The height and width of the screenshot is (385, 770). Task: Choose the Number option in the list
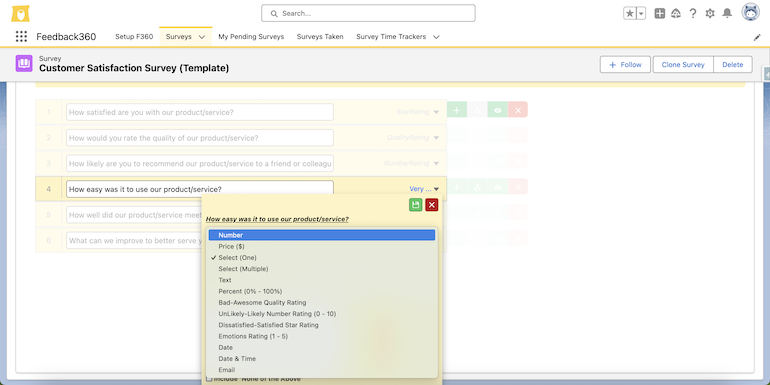[322, 235]
